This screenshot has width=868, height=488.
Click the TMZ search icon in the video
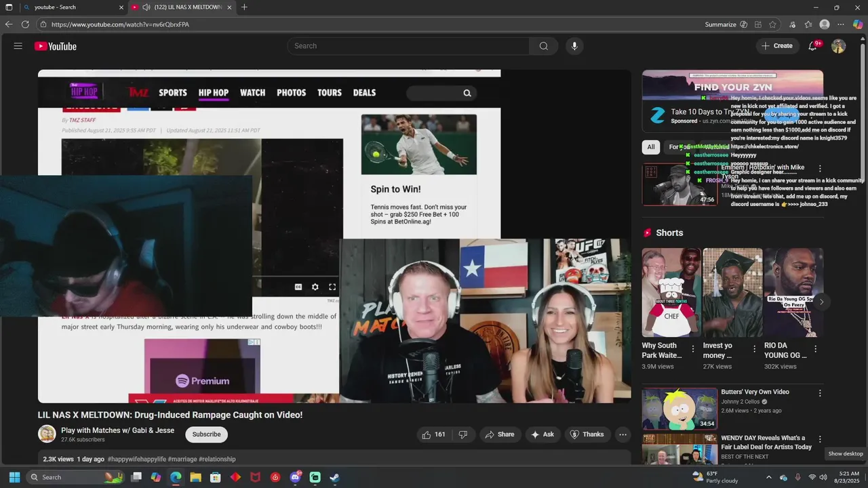pos(467,93)
